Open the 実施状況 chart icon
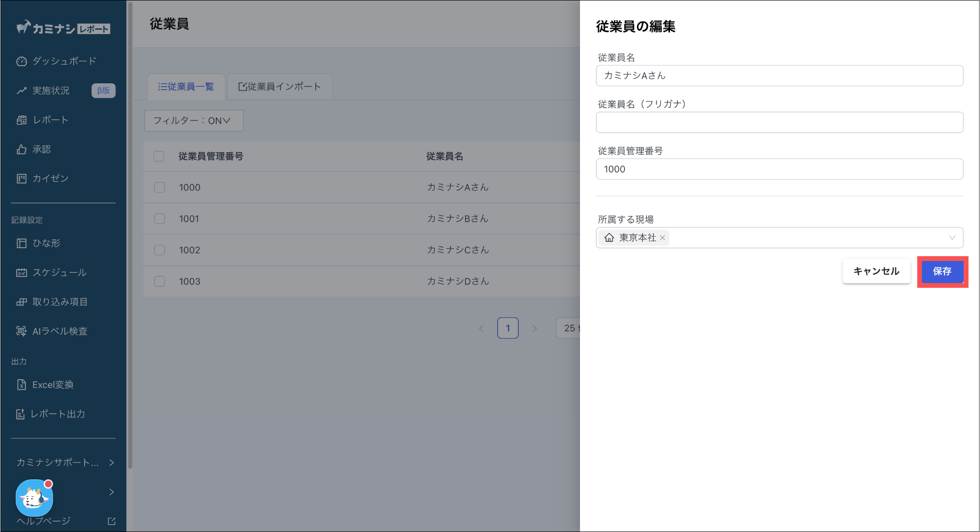 22,91
